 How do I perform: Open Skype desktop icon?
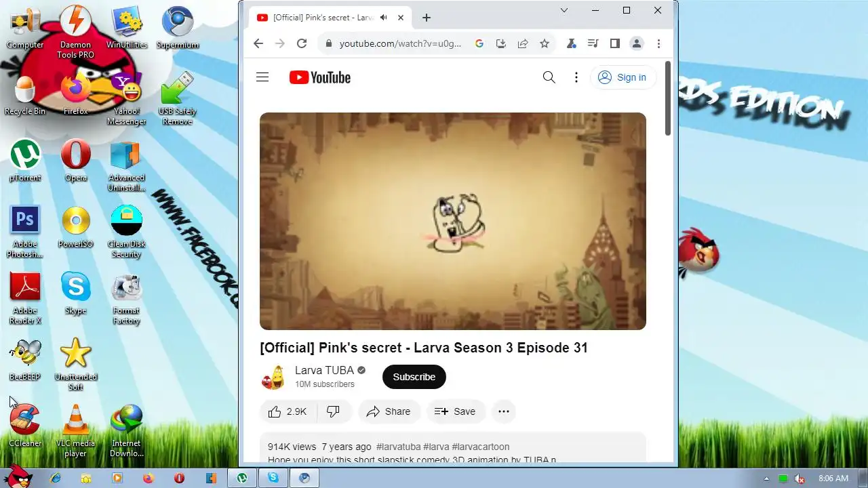coord(76,294)
